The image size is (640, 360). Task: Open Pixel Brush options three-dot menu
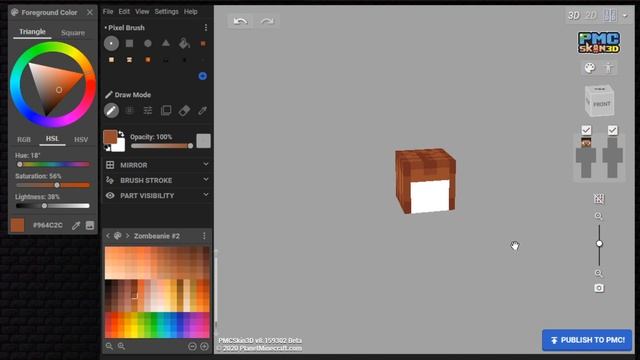206,27
